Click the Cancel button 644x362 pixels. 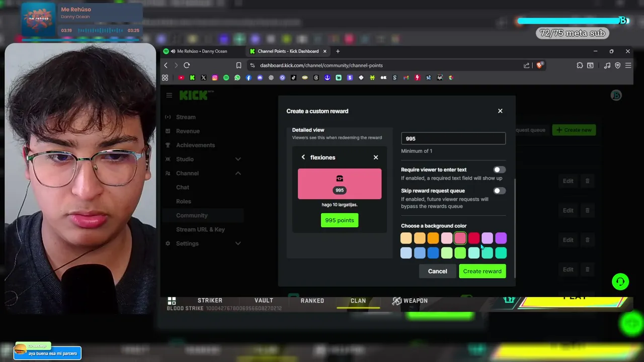[x=437, y=271]
